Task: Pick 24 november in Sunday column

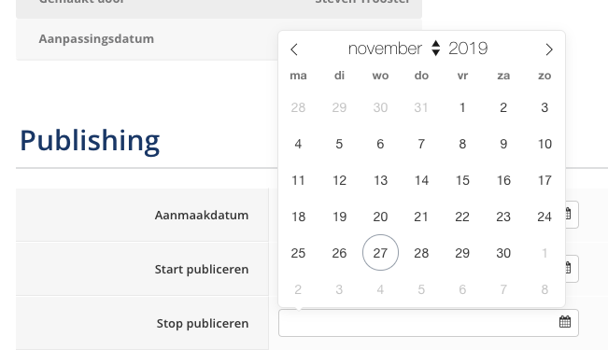Action: click(x=544, y=217)
